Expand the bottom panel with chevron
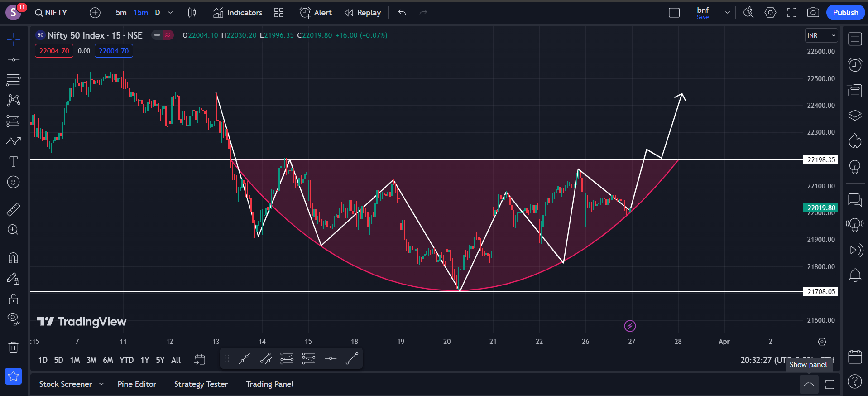The image size is (868, 396). click(x=809, y=384)
